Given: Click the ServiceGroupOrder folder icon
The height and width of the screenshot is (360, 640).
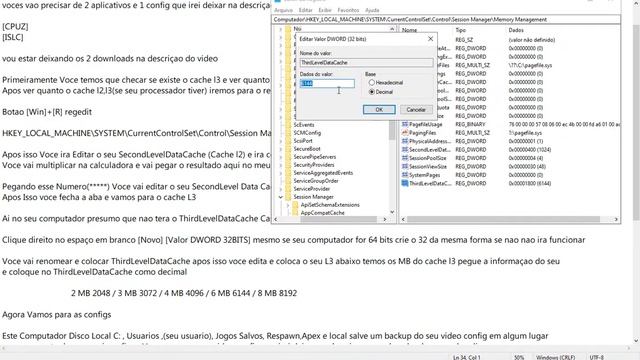Looking at the screenshot, I should point(288,181).
